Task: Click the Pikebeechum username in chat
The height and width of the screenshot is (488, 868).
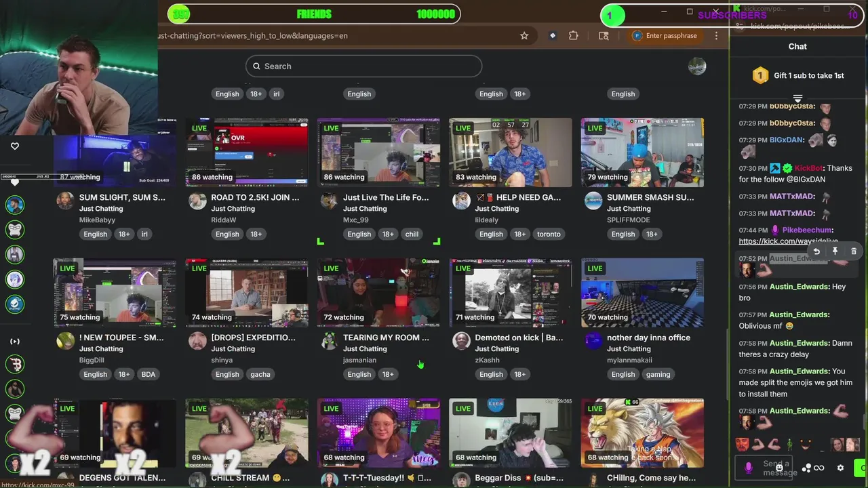Action: pyautogui.click(x=807, y=230)
